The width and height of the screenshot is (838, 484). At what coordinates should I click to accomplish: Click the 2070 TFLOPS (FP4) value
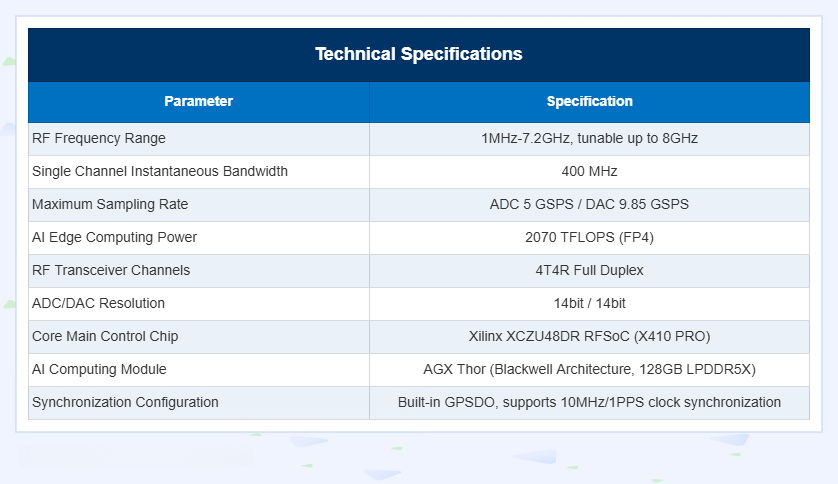pyautogui.click(x=589, y=237)
